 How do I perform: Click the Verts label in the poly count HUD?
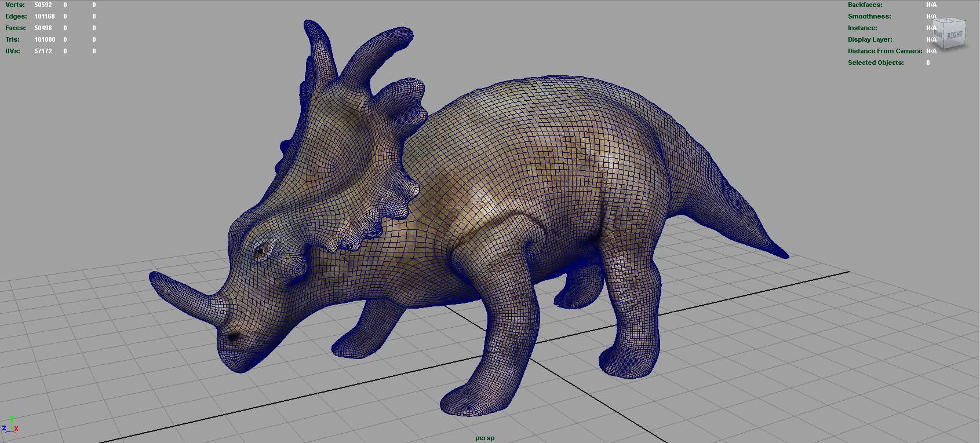click(15, 5)
